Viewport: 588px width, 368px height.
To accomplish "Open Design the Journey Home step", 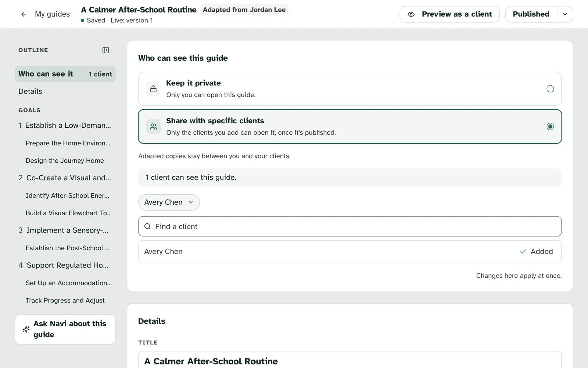I will click(x=65, y=160).
